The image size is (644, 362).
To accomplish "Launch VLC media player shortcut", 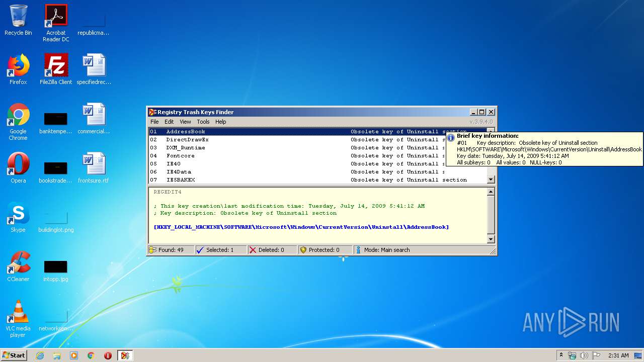I will coord(18,319).
